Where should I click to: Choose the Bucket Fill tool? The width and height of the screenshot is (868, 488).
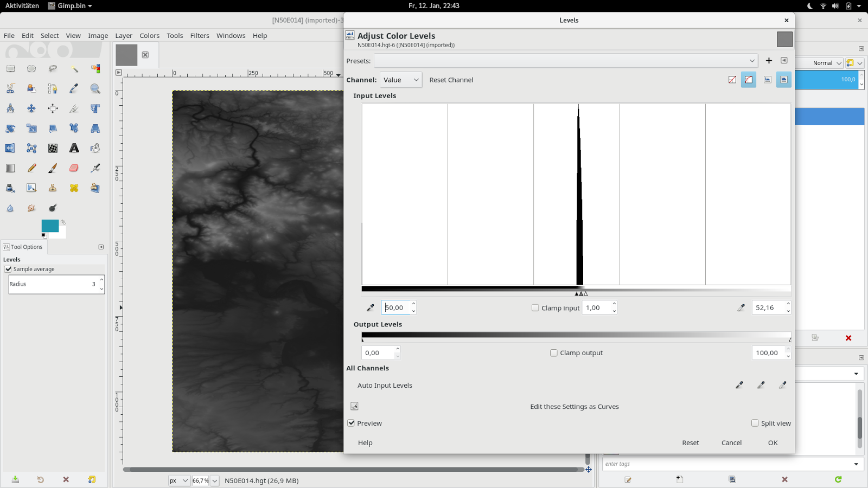pos(95,148)
